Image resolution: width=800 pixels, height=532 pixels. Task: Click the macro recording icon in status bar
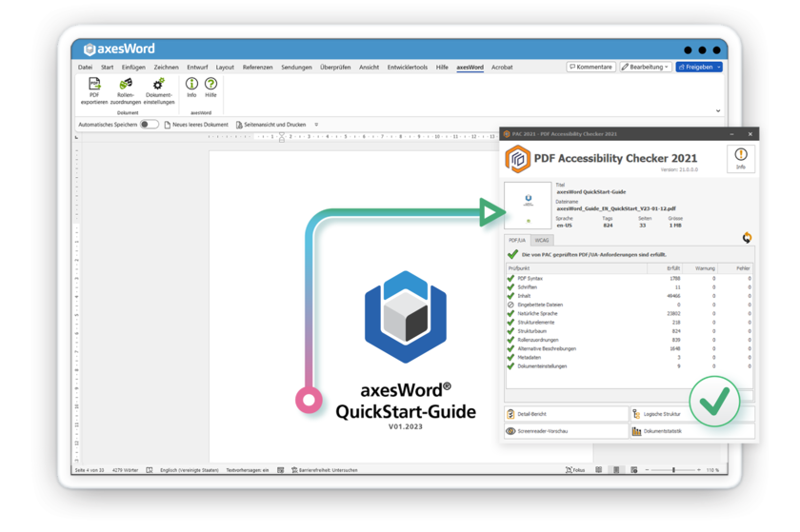click(x=281, y=470)
